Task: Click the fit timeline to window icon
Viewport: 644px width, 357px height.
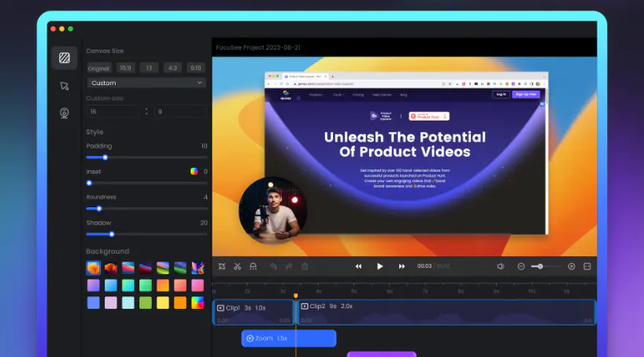Action: [587, 266]
